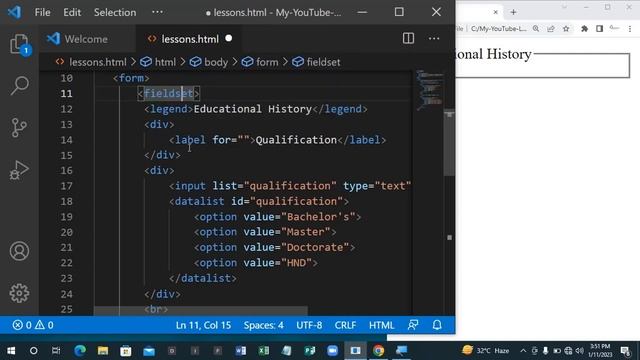The image size is (640, 360).
Task: Click Ln 11, Col 15 in status bar
Action: [203, 325]
